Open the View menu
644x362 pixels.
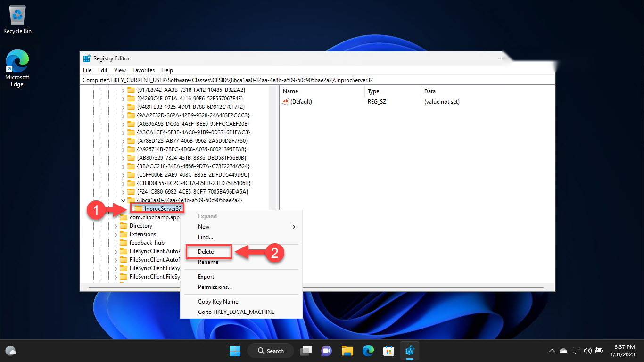(120, 70)
